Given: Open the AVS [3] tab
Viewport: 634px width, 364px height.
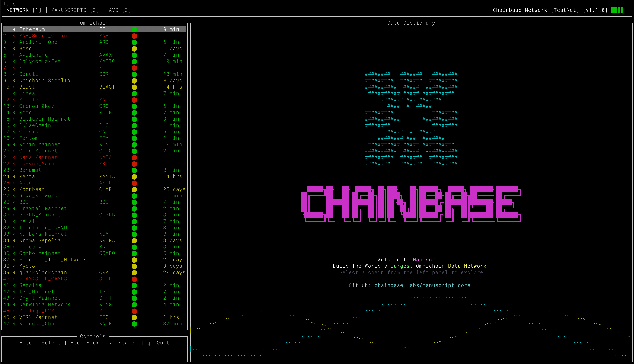Looking at the screenshot, I should tap(120, 10).
